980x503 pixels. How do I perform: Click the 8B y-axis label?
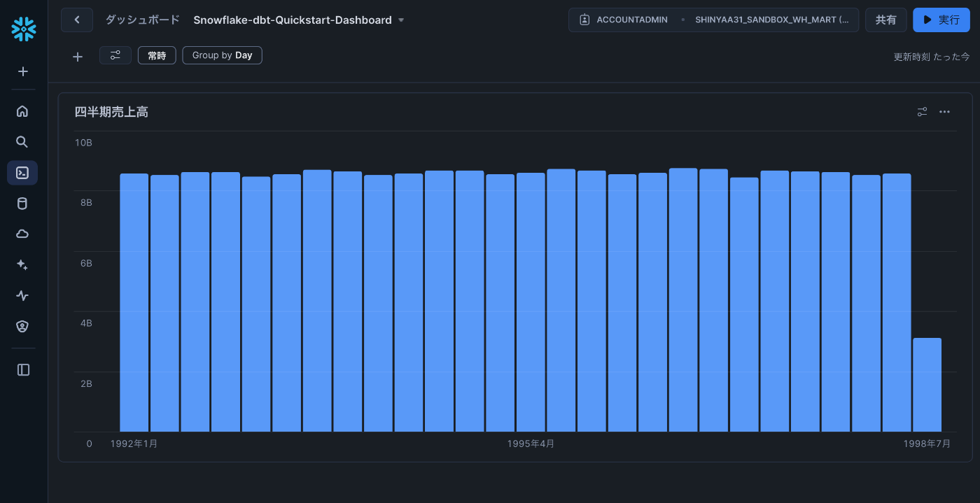pyautogui.click(x=86, y=203)
